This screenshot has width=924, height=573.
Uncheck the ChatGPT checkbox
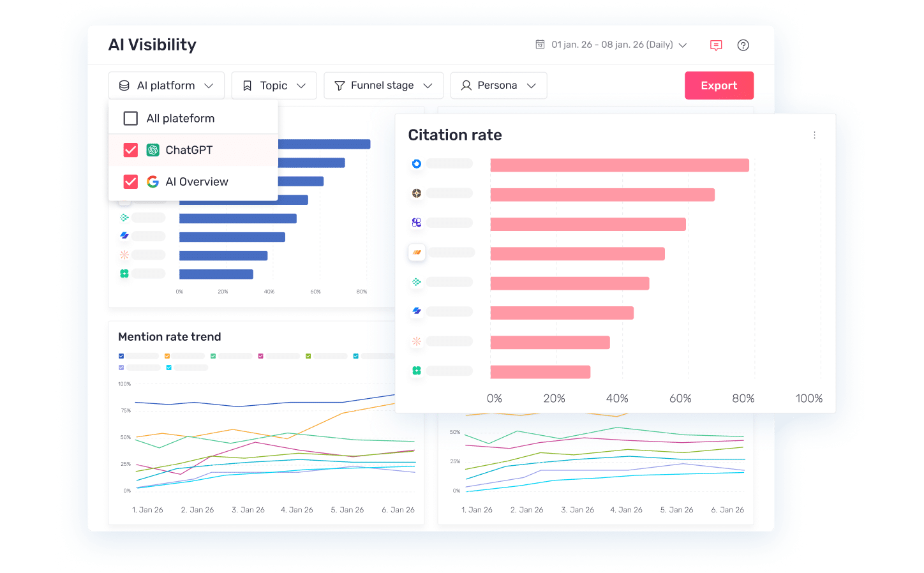(x=131, y=150)
